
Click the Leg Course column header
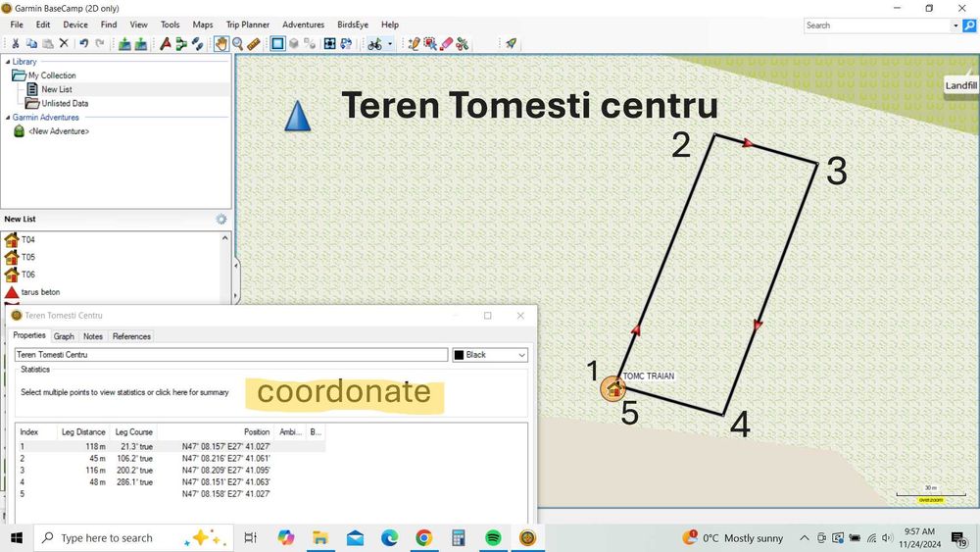133,432
